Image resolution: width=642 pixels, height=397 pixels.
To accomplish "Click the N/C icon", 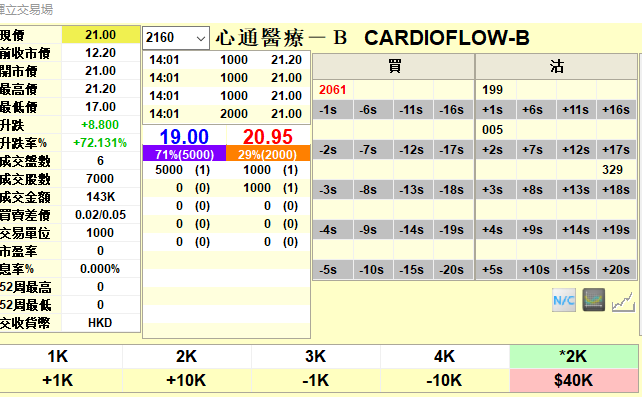I will pos(564,300).
